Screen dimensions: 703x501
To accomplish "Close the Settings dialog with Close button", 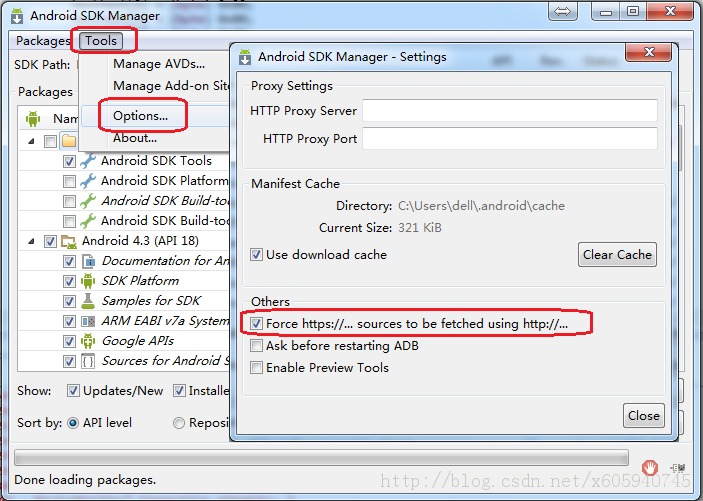I will (643, 416).
